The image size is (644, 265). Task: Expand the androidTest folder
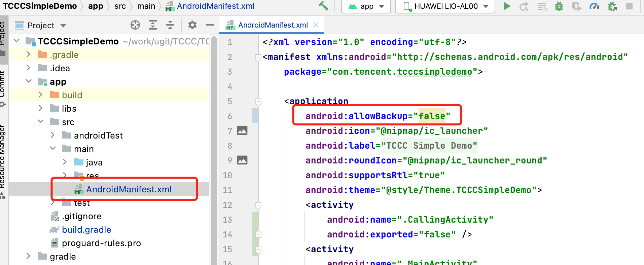[x=53, y=135]
